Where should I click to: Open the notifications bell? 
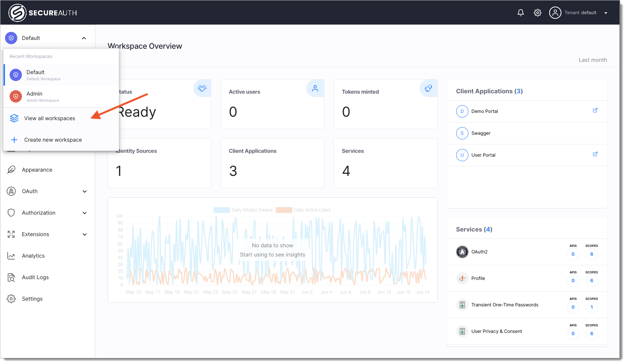pyautogui.click(x=521, y=13)
